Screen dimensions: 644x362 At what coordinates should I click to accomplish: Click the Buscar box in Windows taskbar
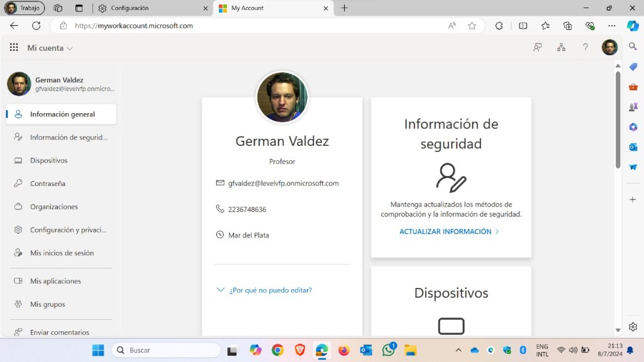point(166,350)
